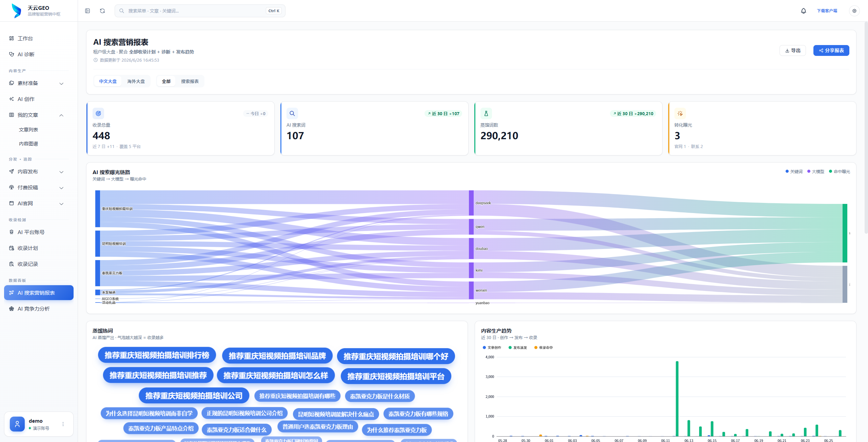Open settings gear in top right
This screenshot has height=442, width=868.
point(854,11)
